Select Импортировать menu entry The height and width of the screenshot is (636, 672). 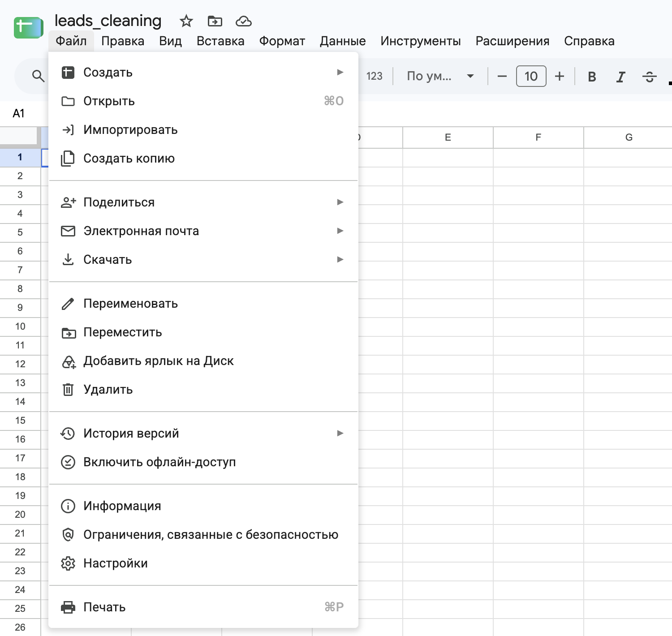point(203,130)
